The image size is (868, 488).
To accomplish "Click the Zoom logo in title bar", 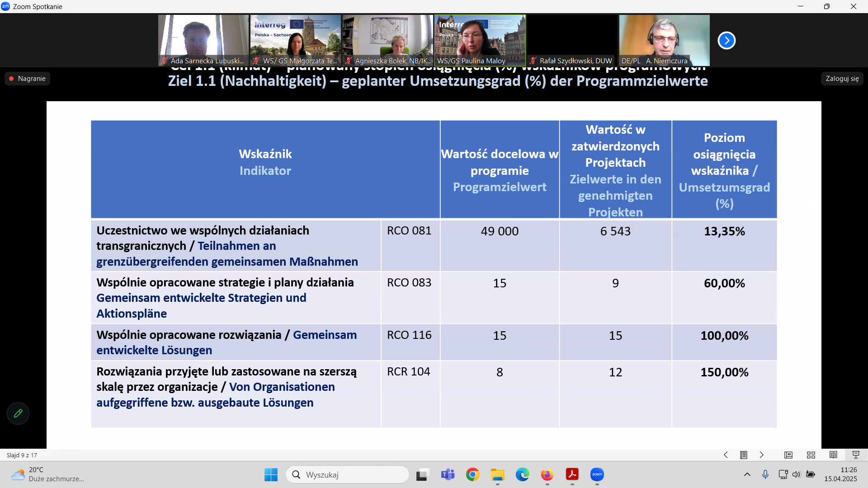I will click(x=5, y=6).
